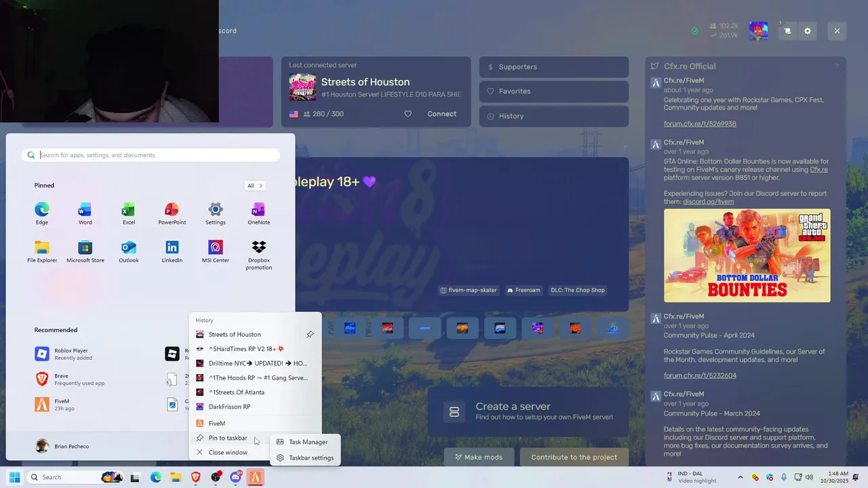Click the fivem-map-skater tag
The height and width of the screenshot is (488, 868).
coord(469,290)
